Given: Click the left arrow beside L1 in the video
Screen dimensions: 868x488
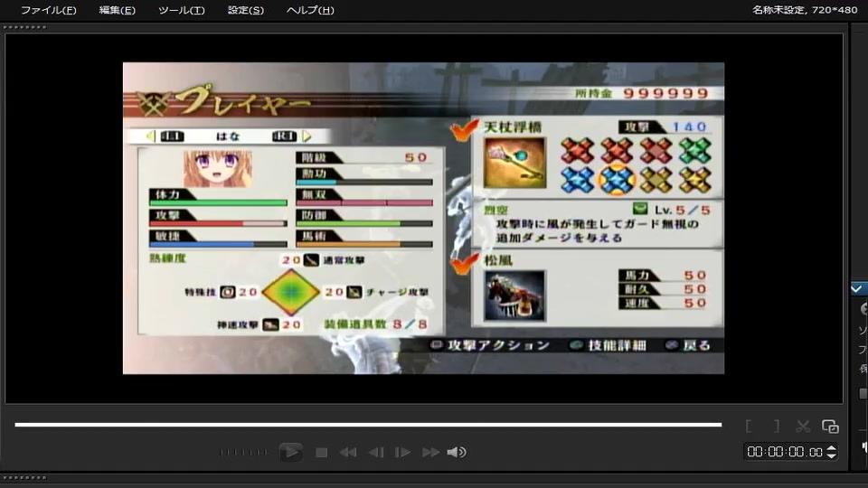Looking at the screenshot, I should [x=151, y=136].
